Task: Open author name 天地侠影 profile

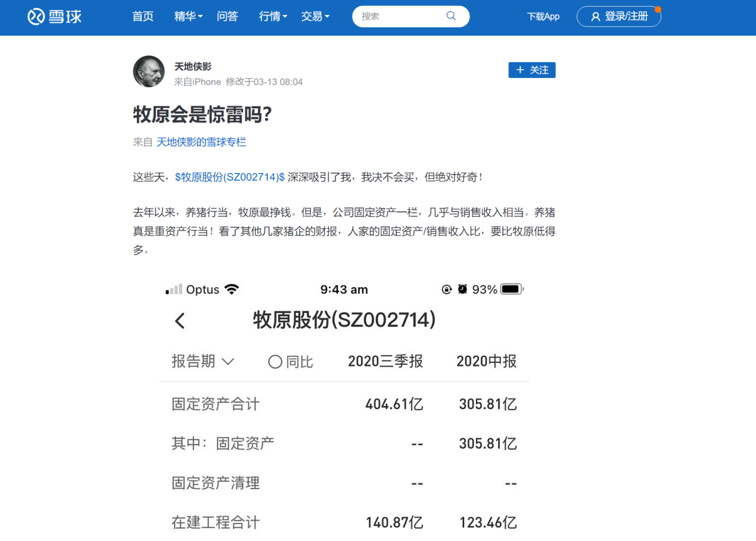Action: point(192,66)
